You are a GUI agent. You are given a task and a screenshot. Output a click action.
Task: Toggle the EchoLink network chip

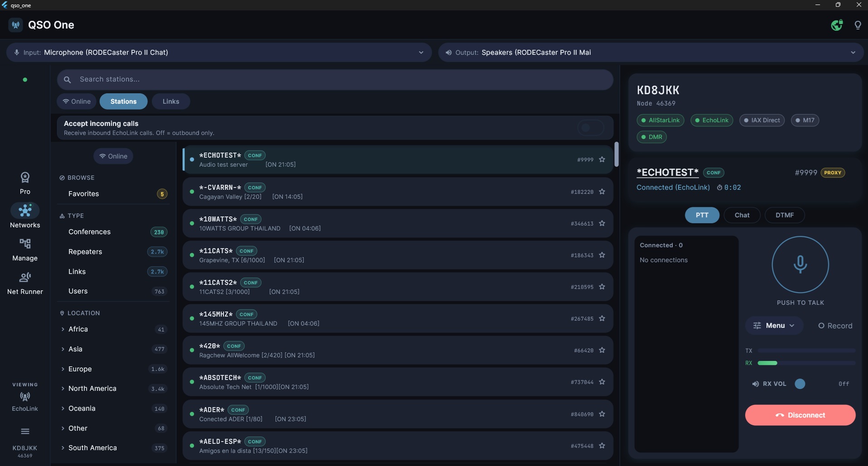[712, 120]
